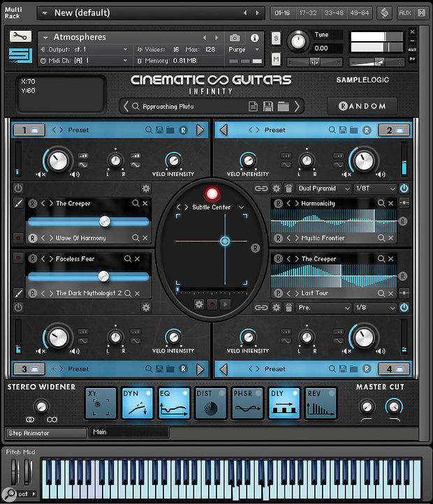The width and height of the screenshot is (433, 504).
Task: Delete using trash icon beside Dual Pyramid
Action: click(288, 188)
